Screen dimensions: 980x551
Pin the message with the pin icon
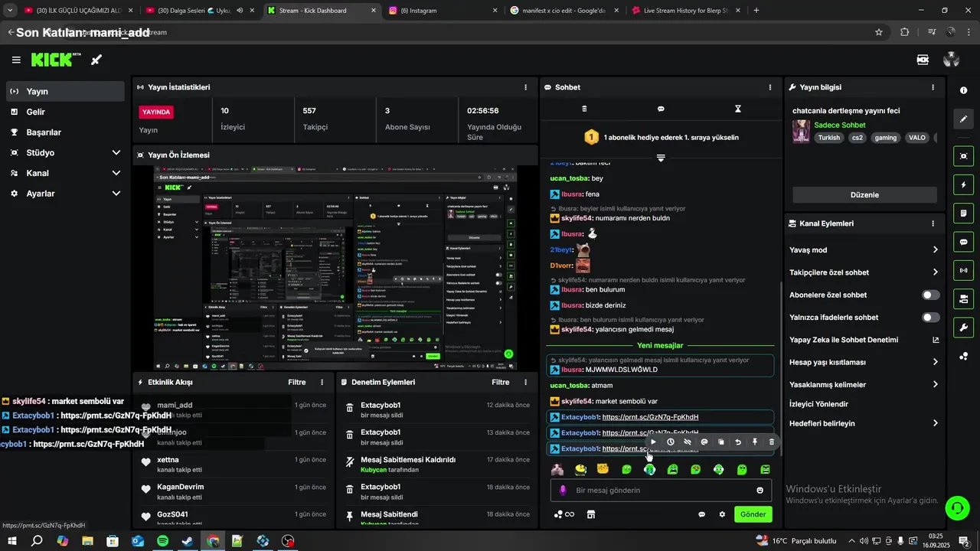pos(755,442)
